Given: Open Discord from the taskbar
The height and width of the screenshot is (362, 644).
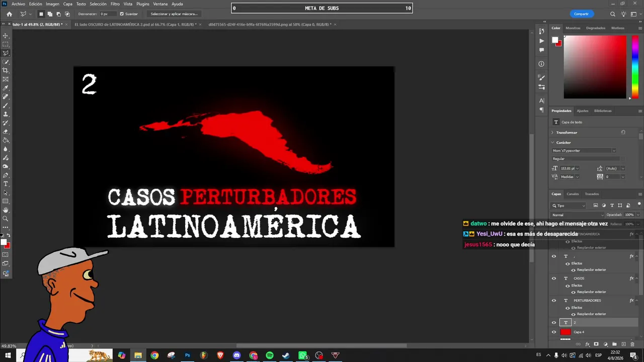Looking at the screenshot, I should [x=237, y=355].
